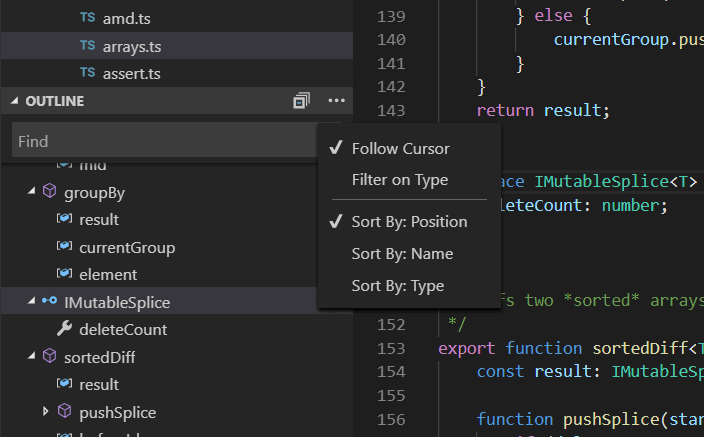Click the Collapse All icon in Outline header
This screenshot has height=437, width=704.
click(301, 101)
